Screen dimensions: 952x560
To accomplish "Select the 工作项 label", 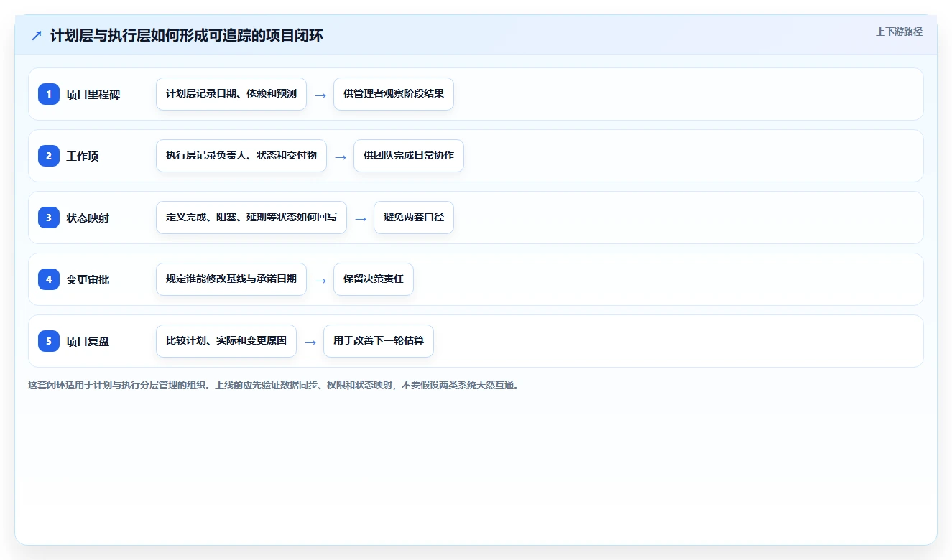I will 83,156.
